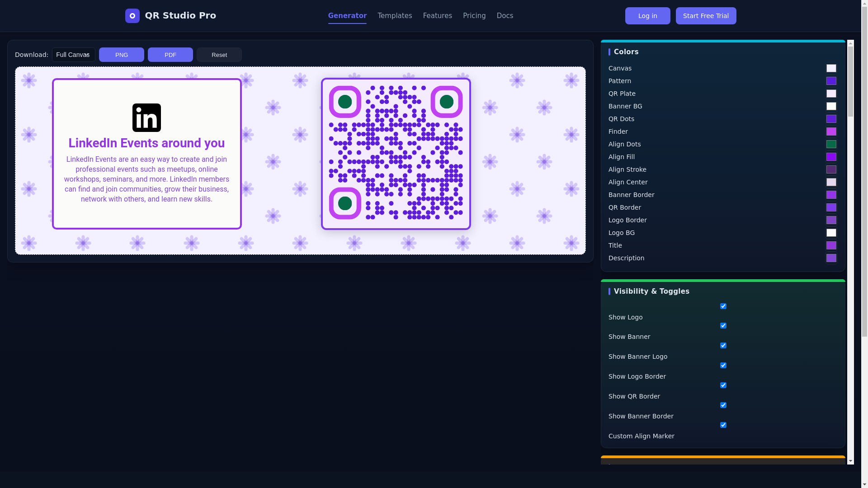Open the Align Center color swatch
The height and width of the screenshot is (488, 868).
tap(831, 182)
